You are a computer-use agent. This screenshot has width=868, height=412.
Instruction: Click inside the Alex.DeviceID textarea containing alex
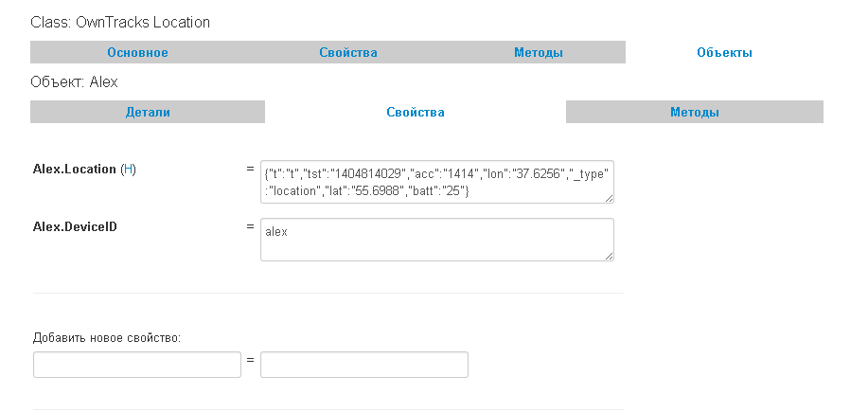[x=437, y=239]
